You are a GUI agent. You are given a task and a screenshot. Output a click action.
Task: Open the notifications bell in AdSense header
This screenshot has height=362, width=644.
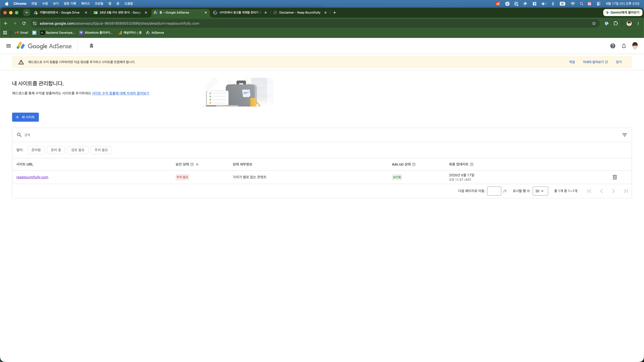pyautogui.click(x=624, y=46)
